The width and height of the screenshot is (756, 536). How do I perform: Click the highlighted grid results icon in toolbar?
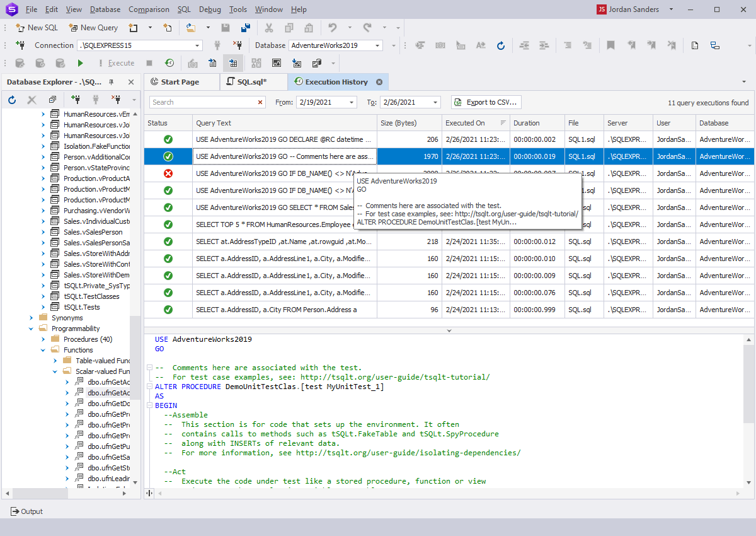click(233, 63)
